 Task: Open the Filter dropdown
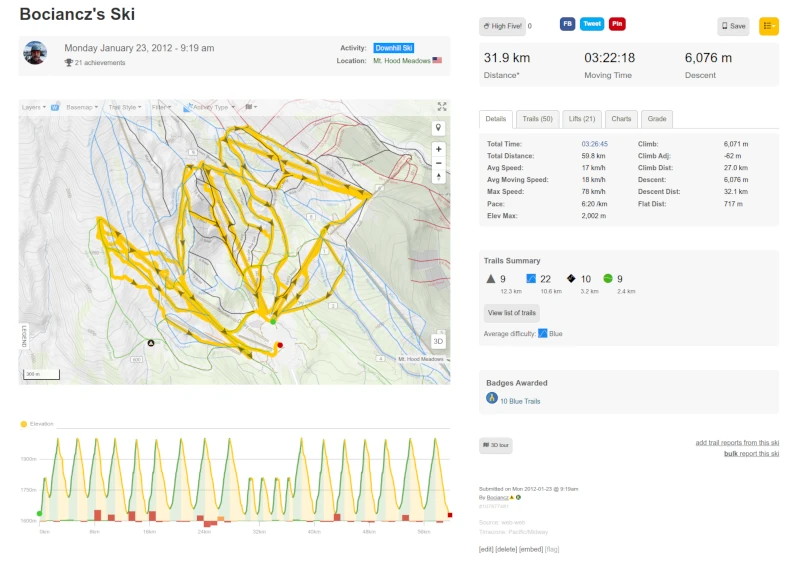[161, 107]
